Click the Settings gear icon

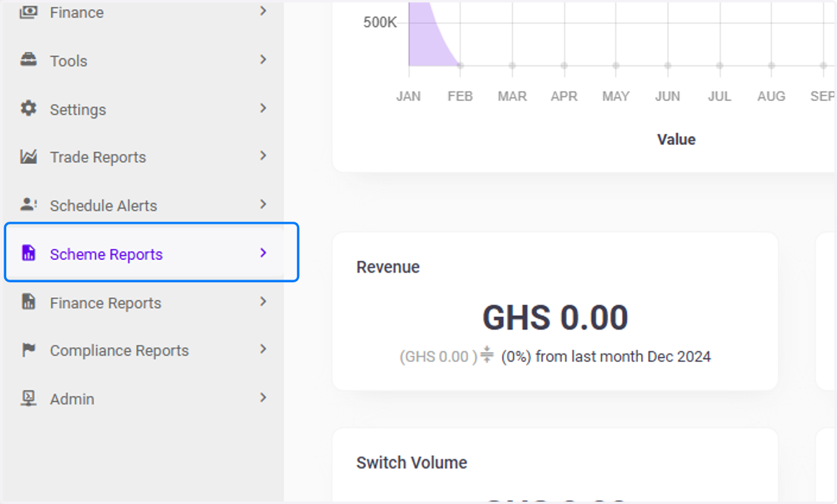29,109
